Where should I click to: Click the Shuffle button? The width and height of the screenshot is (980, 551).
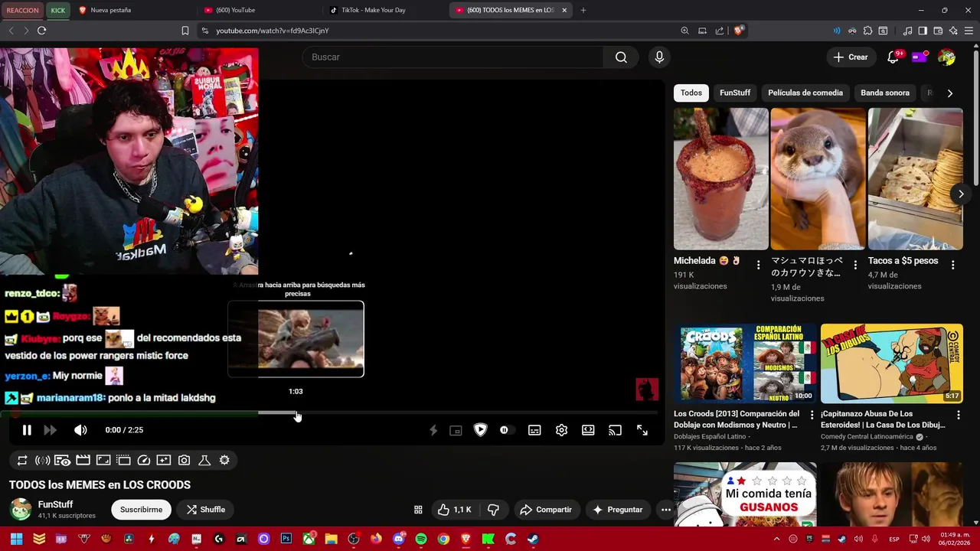tap(206, 510)
